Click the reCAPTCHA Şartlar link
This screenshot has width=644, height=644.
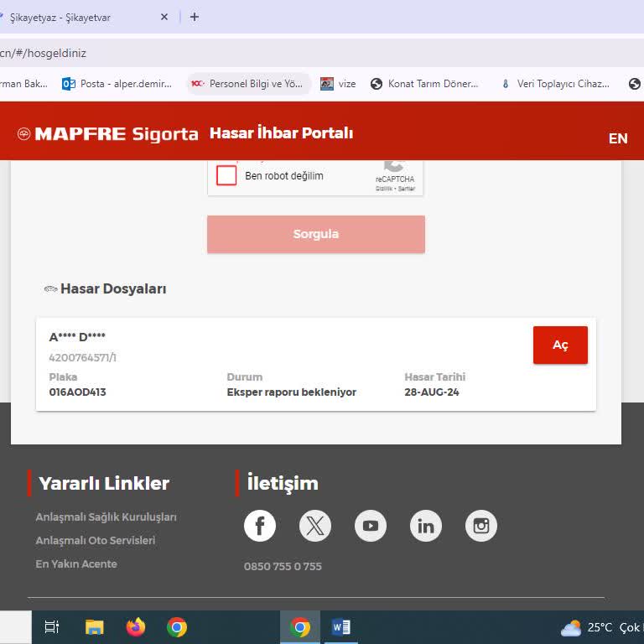pos(406,189)
